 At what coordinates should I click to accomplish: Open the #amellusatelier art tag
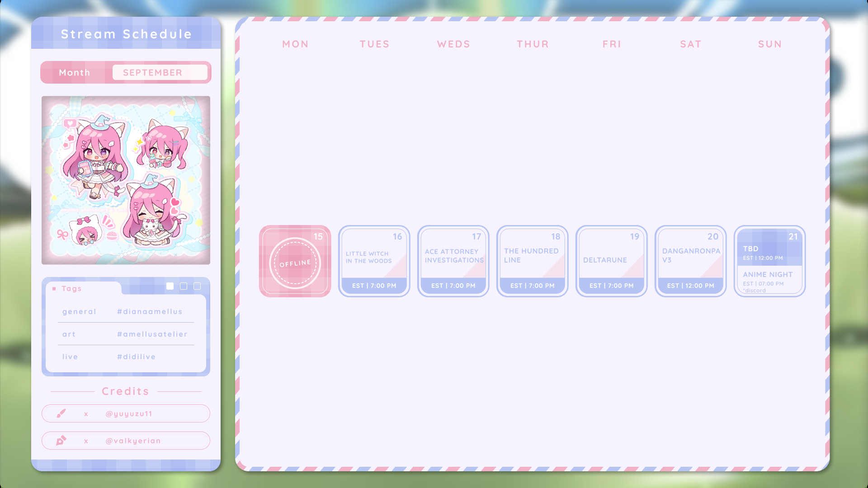pos(152,334)
